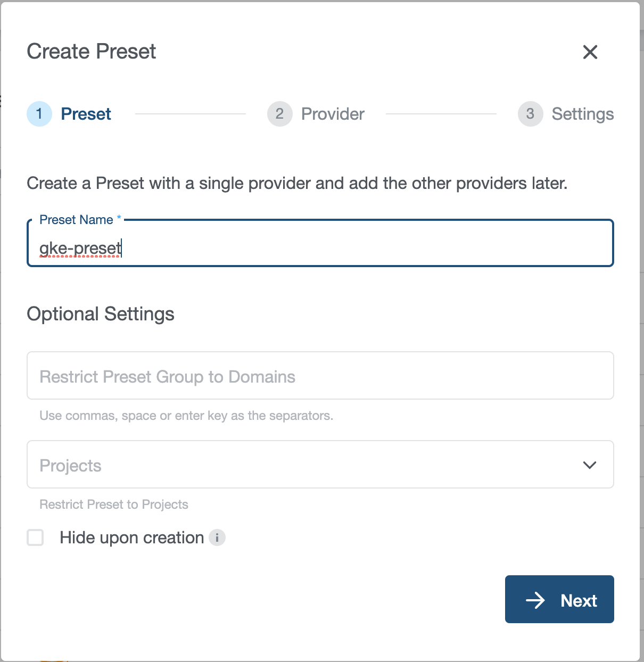Click the arrow icon inside the Next button

click(x=536, y=600)
